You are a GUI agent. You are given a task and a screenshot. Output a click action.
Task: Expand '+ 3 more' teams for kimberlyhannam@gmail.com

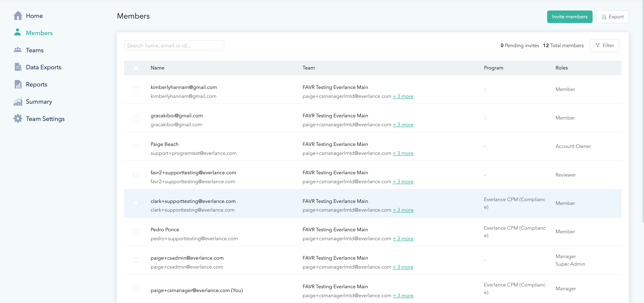tap(403, 96)
